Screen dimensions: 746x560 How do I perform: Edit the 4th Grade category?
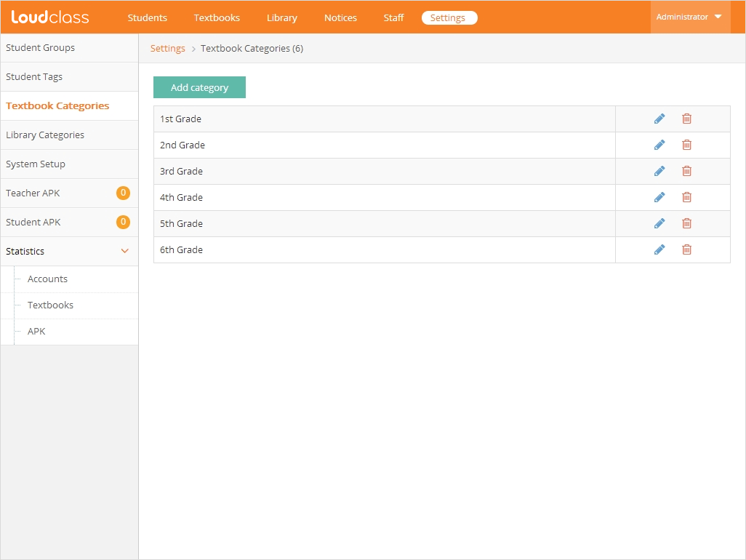click(x=659, y=197)
